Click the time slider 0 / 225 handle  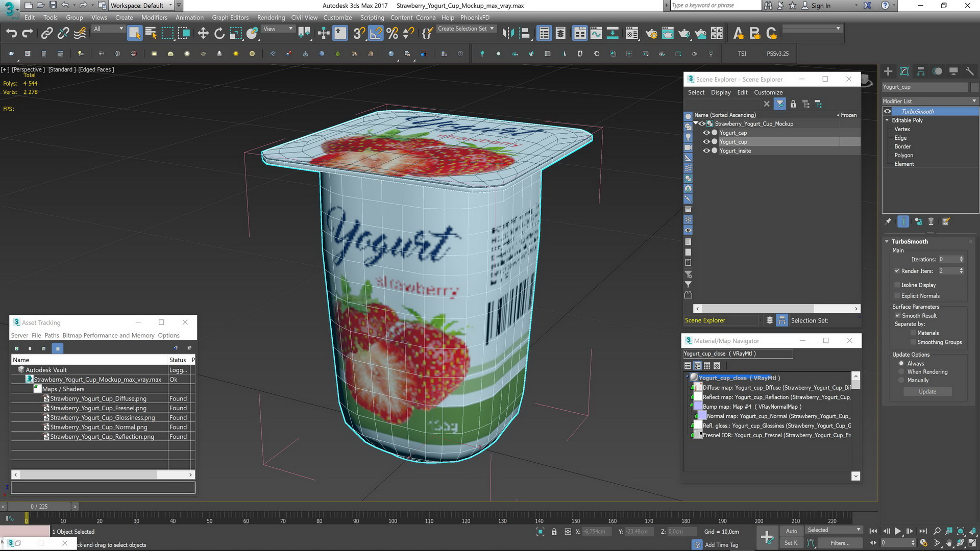click(39, 506)
